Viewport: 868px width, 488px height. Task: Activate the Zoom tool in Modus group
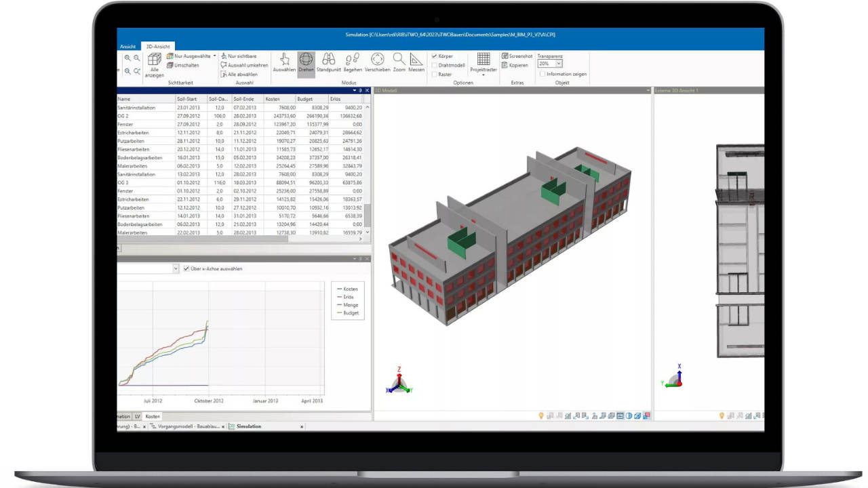point(398,62)
